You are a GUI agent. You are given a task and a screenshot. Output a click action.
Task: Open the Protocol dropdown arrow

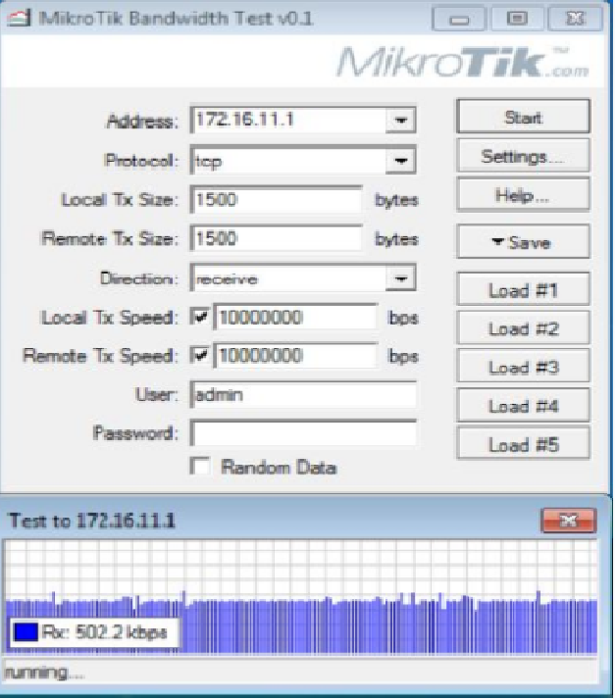click(400, 160)
